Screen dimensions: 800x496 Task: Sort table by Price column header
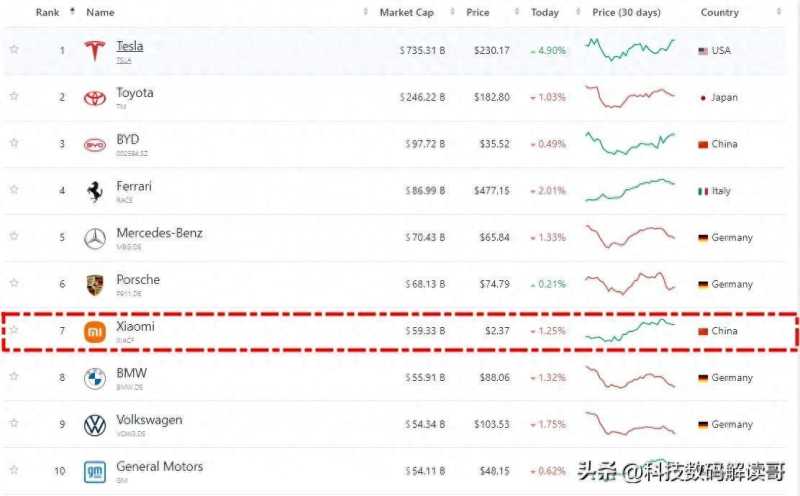(478, 12)
